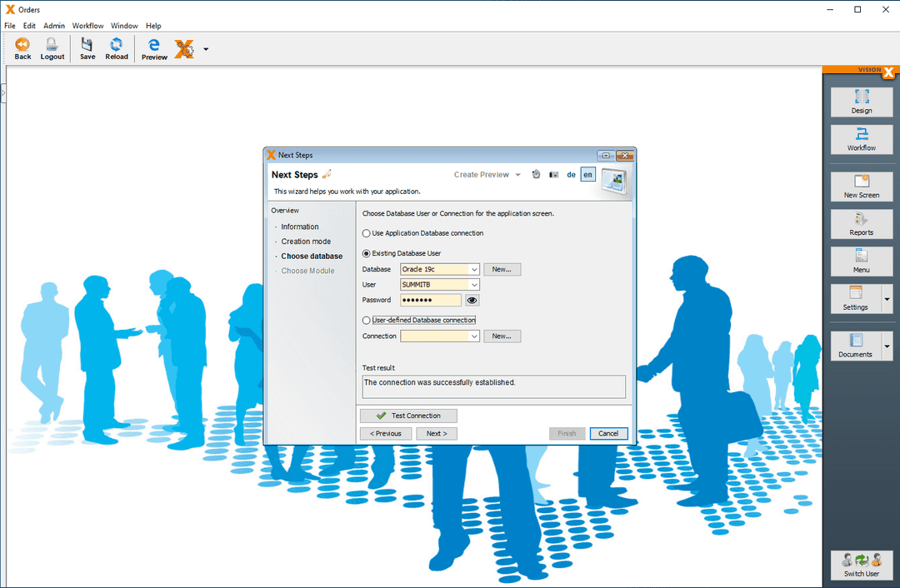Screen dimensions: 900x588
Task: Expand the Create Preview dropdown arrow
Action: [x=517, y=175]
